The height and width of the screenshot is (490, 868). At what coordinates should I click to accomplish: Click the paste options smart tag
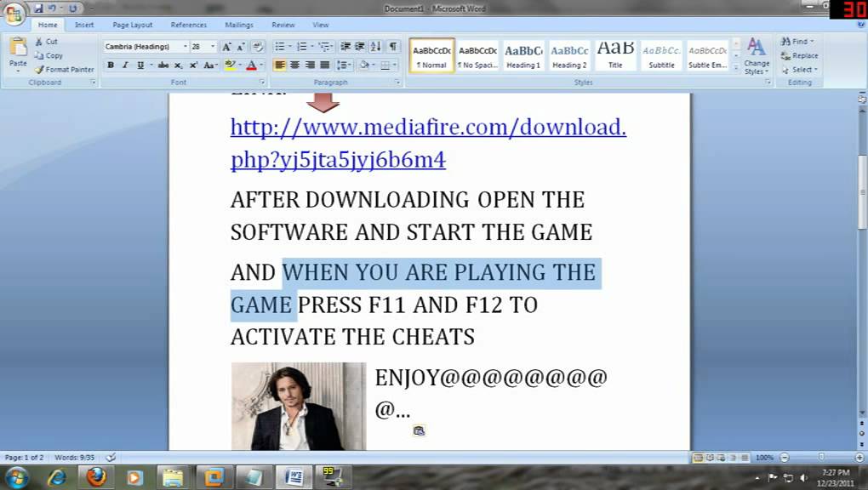419,430
